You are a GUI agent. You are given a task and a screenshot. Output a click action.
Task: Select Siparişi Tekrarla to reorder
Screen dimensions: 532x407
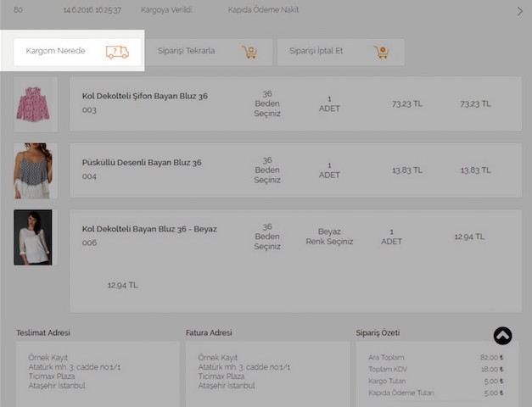(x=187, y=52)
